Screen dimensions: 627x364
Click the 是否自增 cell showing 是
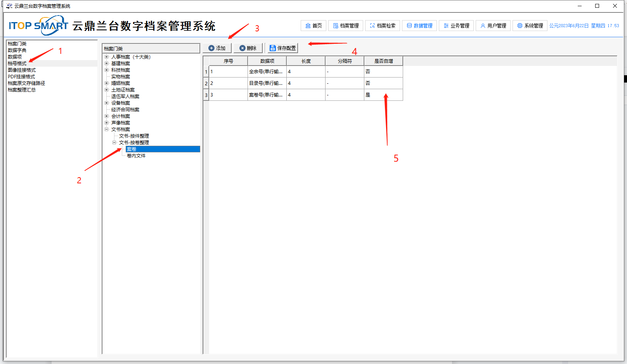(383, 95)
